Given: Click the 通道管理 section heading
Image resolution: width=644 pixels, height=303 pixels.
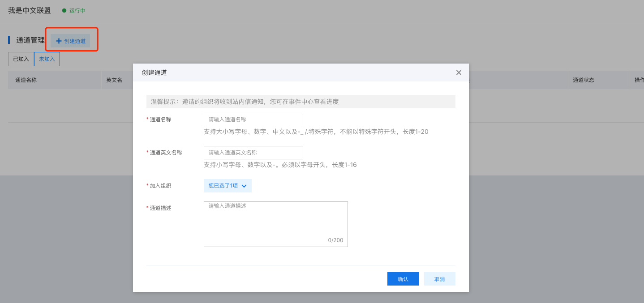Looking at the screenshot, I should click(30, 40).
